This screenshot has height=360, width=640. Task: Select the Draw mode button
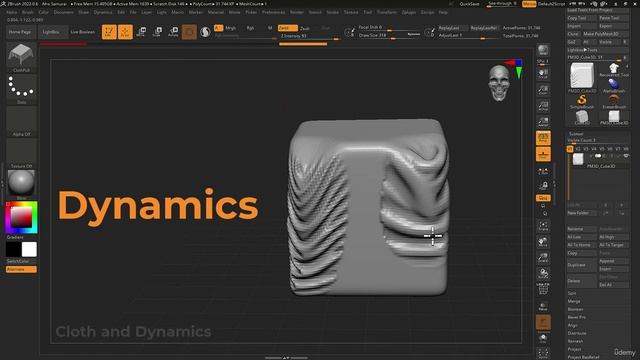[125, 32]
